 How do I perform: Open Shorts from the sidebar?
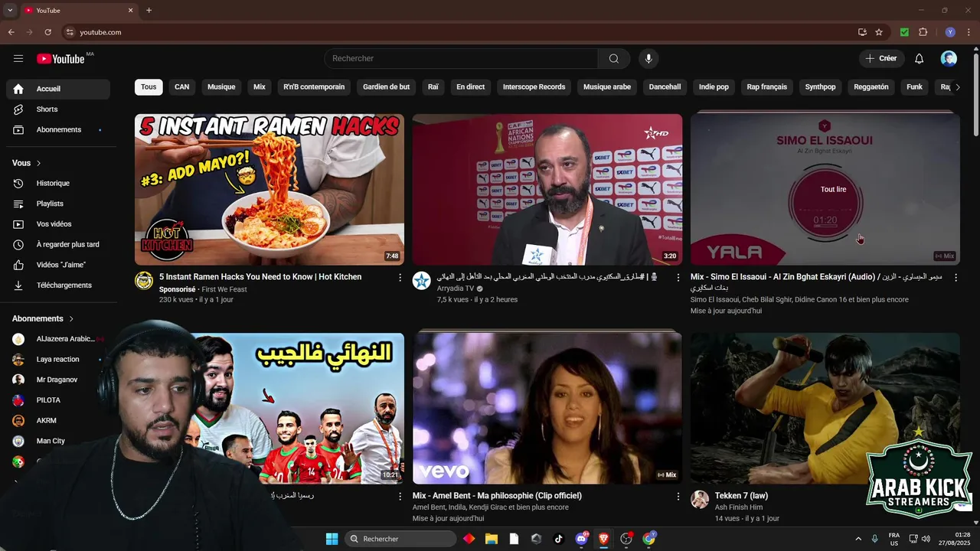tap(58, 109)
